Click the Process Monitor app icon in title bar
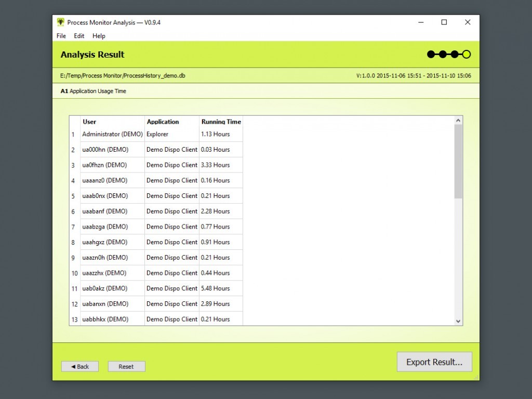The image size is (532, 399). (61, 22)
